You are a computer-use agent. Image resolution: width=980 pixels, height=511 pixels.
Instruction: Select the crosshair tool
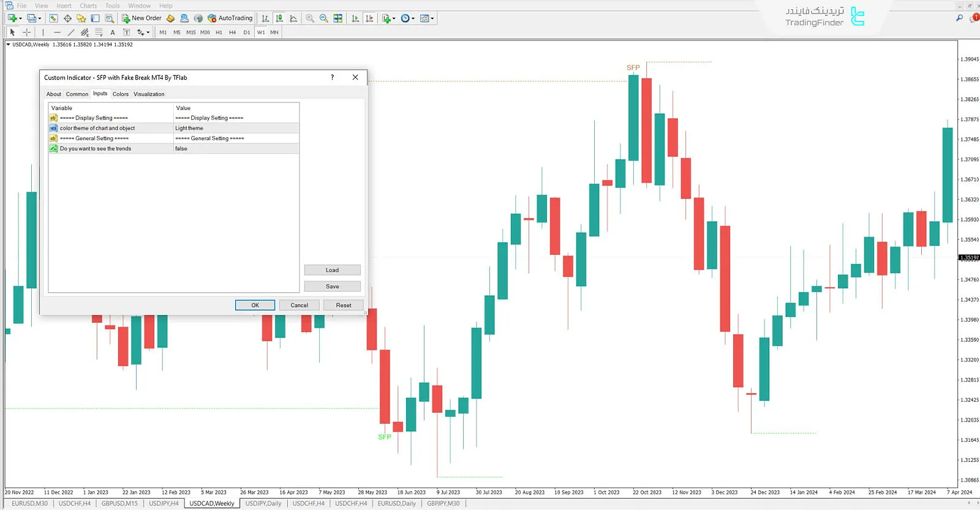pyautogui.click(x=26, y=32)
